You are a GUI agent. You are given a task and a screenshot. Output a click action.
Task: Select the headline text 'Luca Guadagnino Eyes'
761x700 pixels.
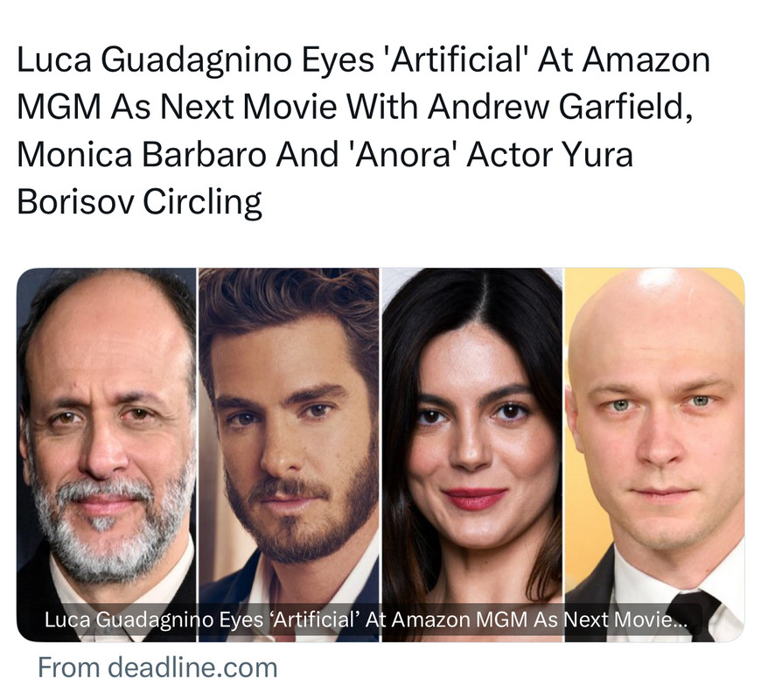[196, 60]
